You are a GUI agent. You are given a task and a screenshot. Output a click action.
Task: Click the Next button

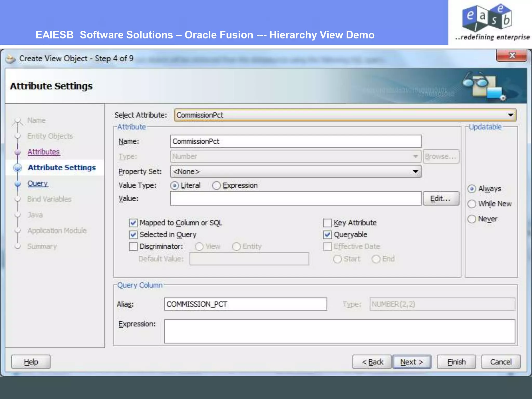click(412, 362)
